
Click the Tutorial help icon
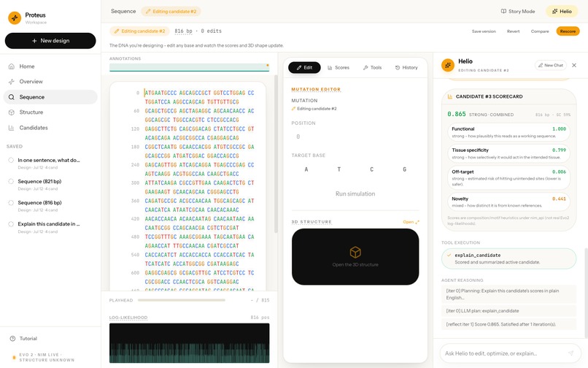coord(12,338)
